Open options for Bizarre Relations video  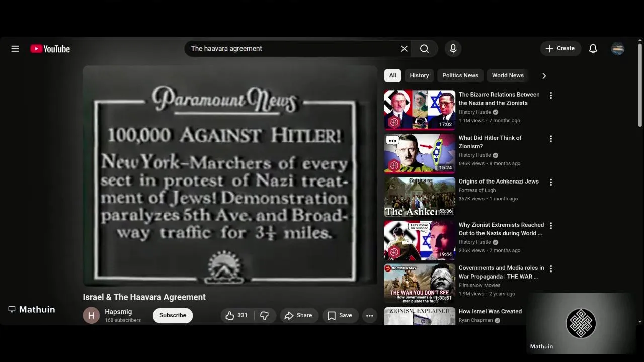[551, 95]
